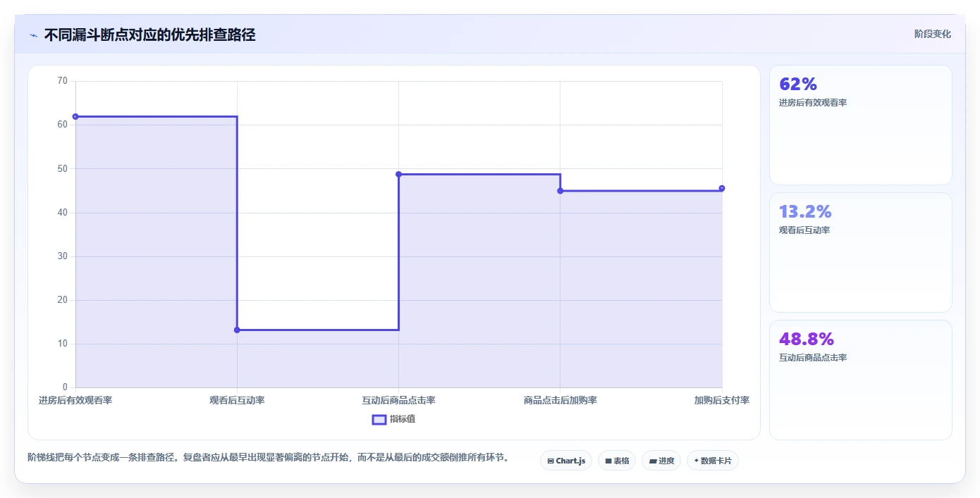
Task: Click the y-axis value 40
Action: point(63,213)
